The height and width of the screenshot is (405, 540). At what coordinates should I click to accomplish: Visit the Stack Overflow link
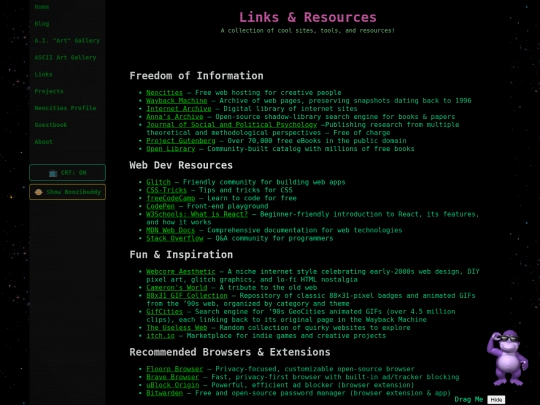click(x=175, y=238)
